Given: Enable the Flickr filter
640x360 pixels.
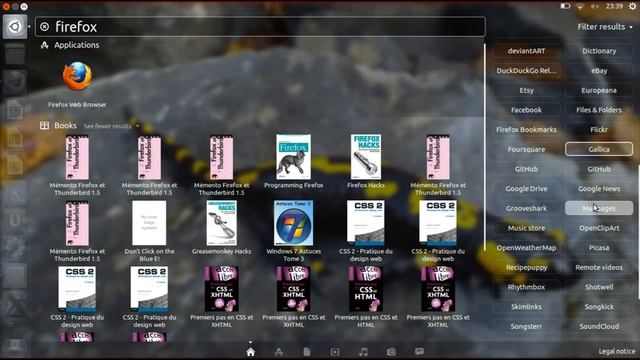Looking at the screenshot, I should click(599, 129).
